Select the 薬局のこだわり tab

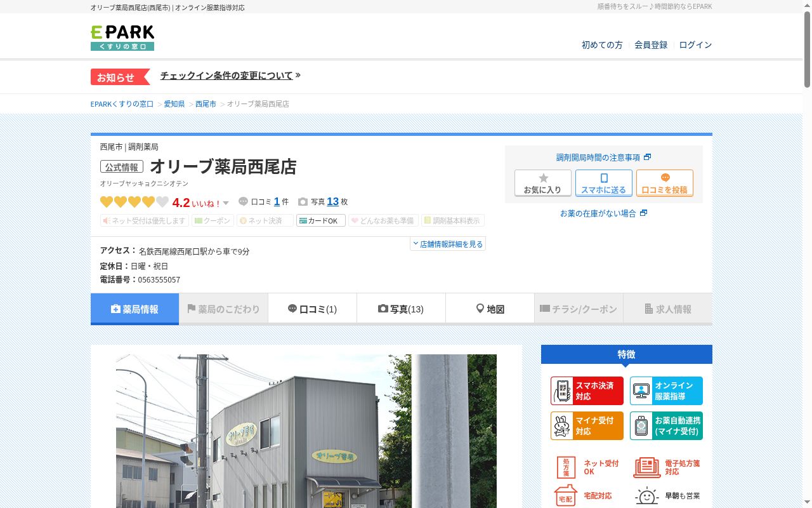point(223,309)
